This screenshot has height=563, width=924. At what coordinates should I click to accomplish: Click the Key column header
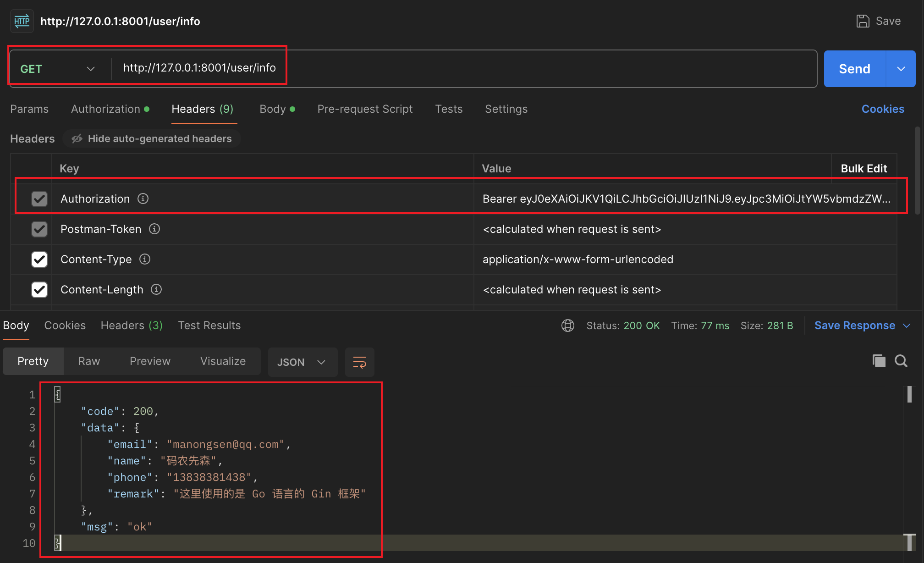click(69, 169)
